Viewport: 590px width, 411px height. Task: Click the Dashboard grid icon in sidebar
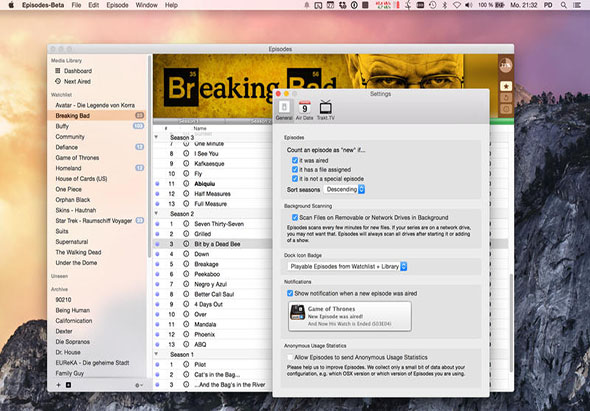(58, 70)
